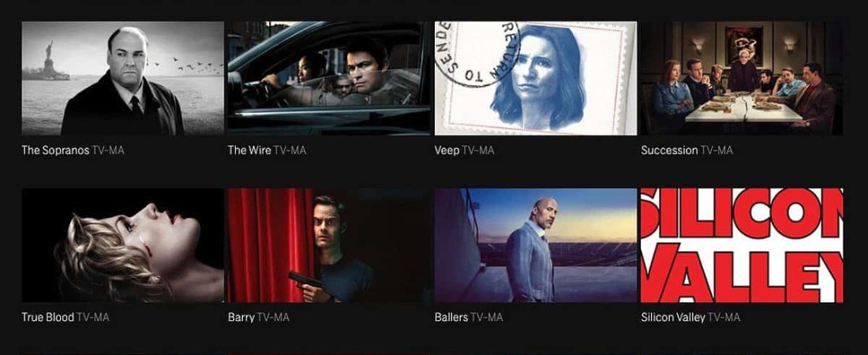This screenshot has height=355, width=868.
Task: Click the Ballers title link
Action: (x=451, y=317)
